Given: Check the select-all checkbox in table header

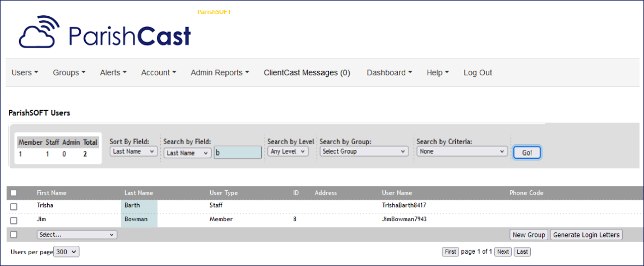Looking at the screenshot, I should pos(14,193).
